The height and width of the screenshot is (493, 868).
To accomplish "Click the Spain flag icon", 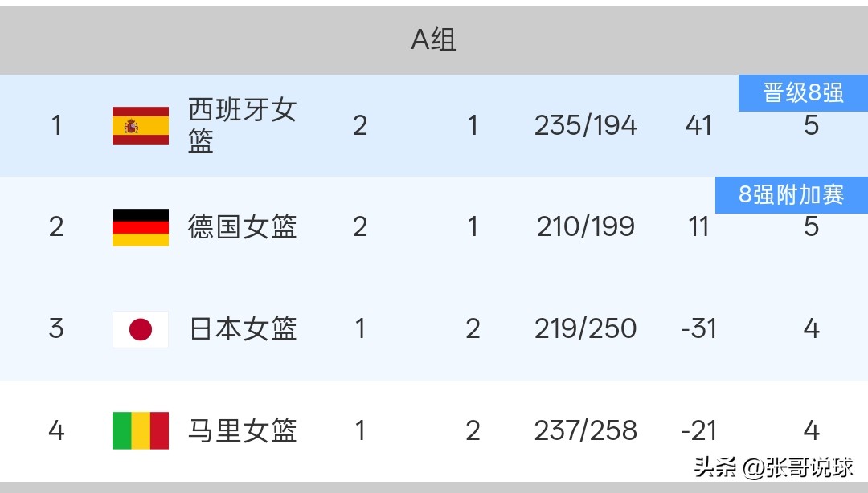I will pyautogui.click(x=141, y=125).
